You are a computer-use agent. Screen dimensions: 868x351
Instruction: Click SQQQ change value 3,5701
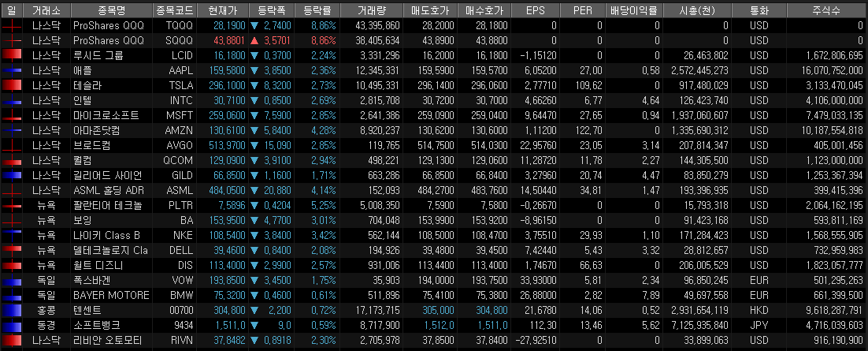pyautogui.click(x=277, y=40)
